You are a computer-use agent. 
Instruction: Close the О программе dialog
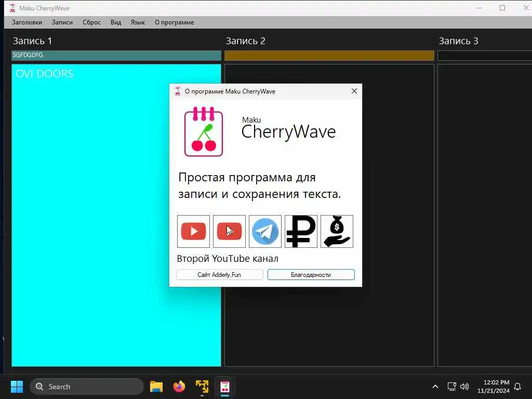354,91
